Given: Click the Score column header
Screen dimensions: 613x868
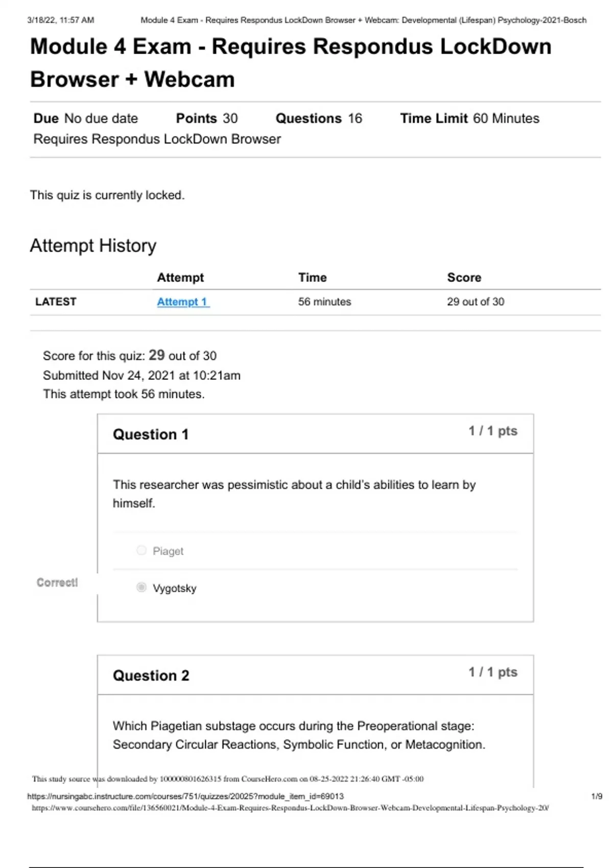Looking at the screenshot, I should tap(464, 277).
